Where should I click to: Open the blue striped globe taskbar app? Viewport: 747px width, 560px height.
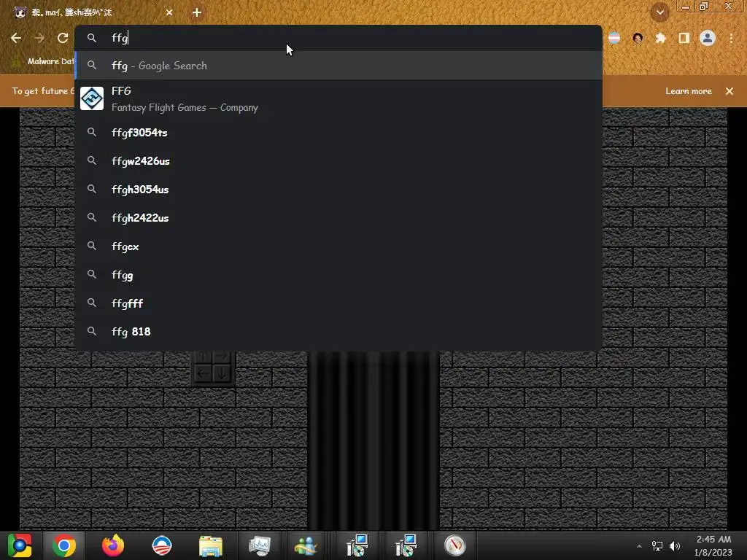tap(162, 545)
